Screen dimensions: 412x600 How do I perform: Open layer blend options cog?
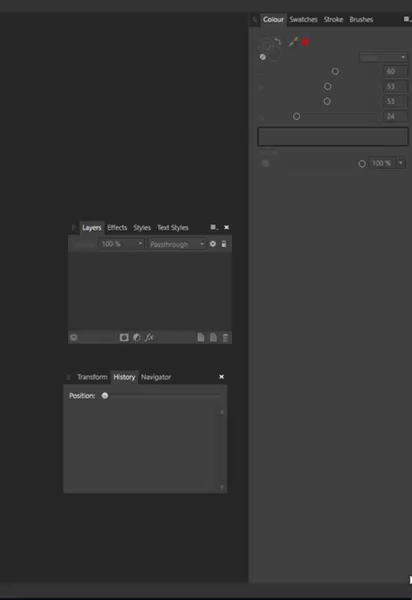(213, 244)
